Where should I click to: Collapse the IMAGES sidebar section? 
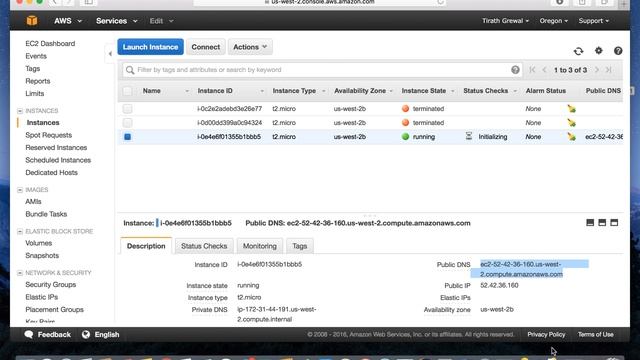click(x=20, y=190)
